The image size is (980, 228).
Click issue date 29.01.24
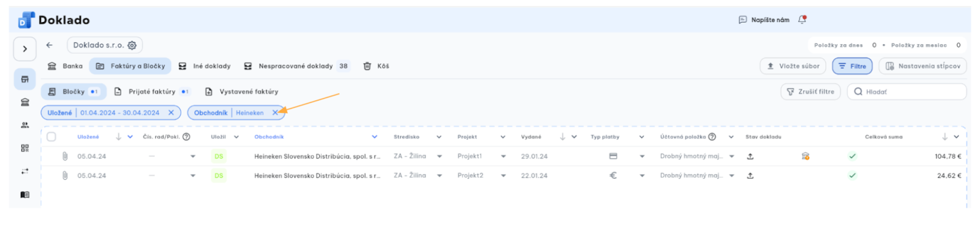534,156
